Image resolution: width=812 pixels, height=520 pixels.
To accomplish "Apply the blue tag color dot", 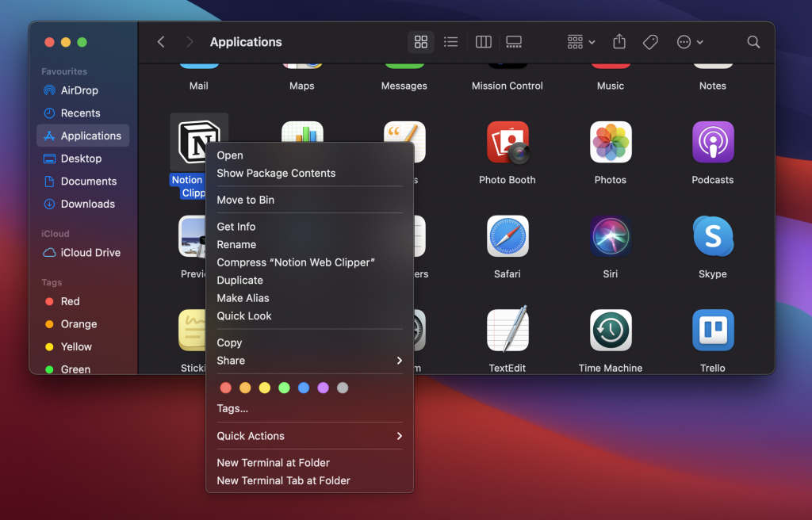I will point(304,388).
